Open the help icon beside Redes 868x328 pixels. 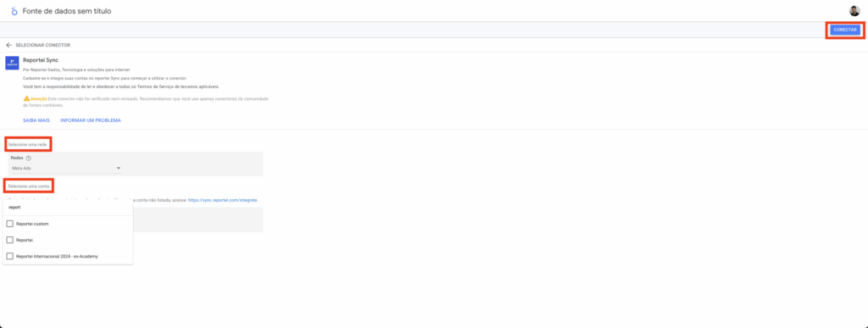(28, 158)
